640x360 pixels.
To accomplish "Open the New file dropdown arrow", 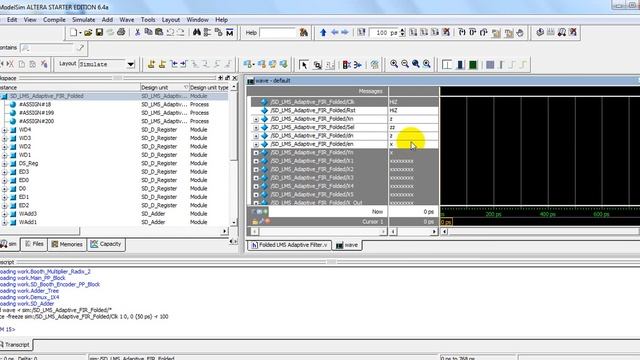I will click(80, 33).
